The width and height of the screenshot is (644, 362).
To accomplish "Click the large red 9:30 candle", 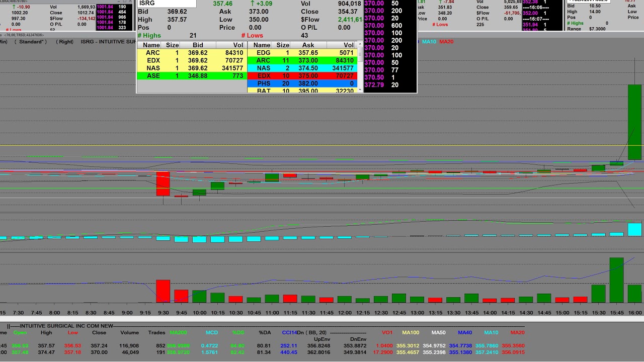I will click(x=163, y=184).
